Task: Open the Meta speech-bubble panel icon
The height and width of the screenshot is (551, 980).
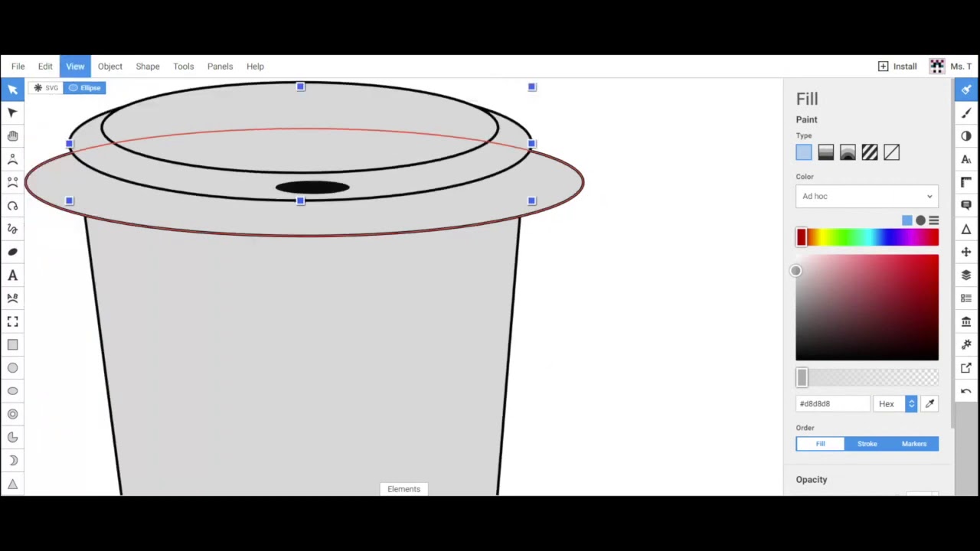Action: 966,205
